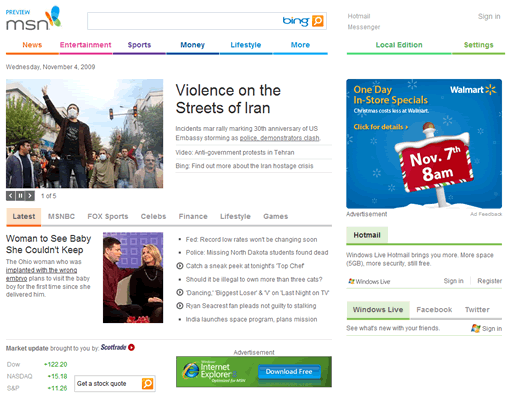Click the Hotmail link in header
This screenshot has width=510, height=400.
[359, 16]
